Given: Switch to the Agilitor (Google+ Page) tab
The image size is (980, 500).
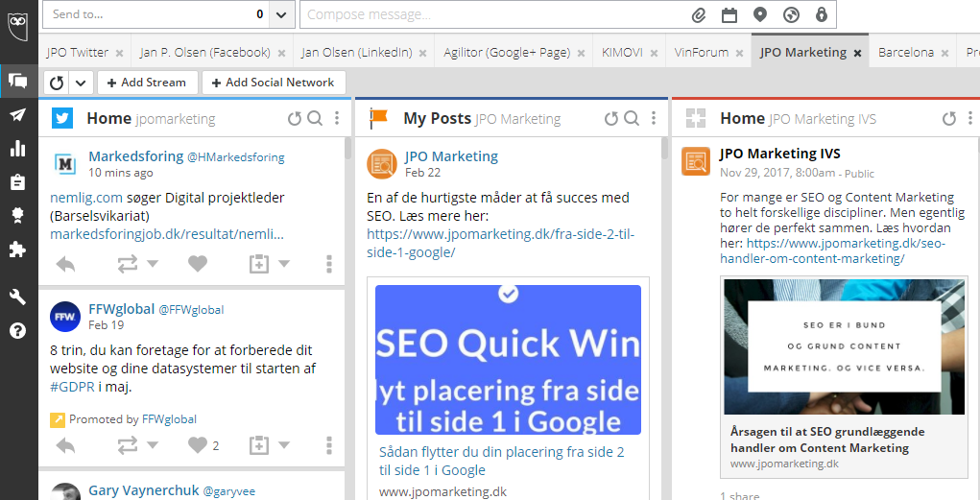Looking at the screenshot, I should (x=507, y=53).
